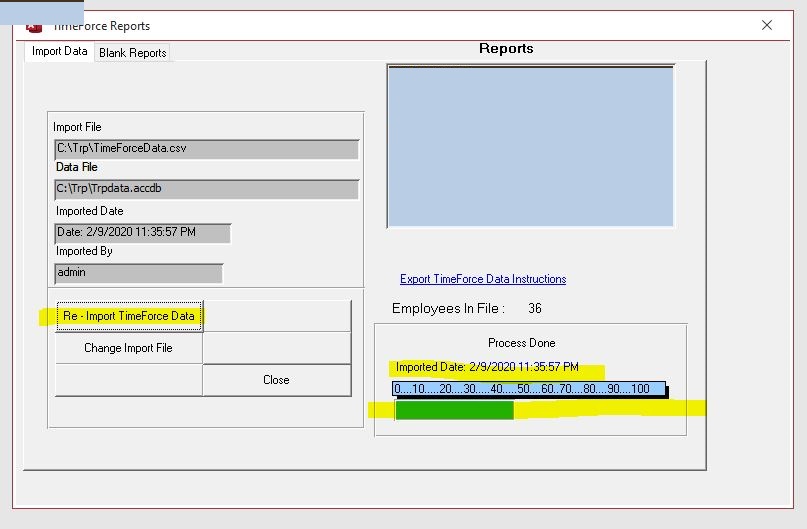Click the TimeForce Reports window title
This screenshot has width=807, height=529.
[101, 26]
